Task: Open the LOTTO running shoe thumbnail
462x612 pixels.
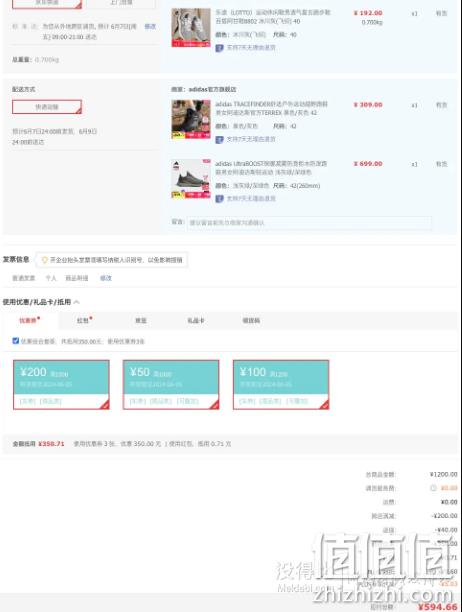Action: click(191, 28)
